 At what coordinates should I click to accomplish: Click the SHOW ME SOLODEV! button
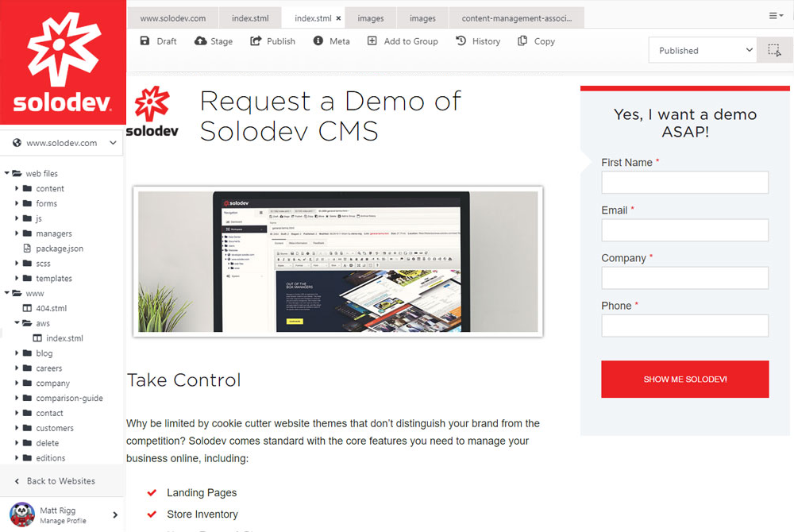click(x=684, y=379)
